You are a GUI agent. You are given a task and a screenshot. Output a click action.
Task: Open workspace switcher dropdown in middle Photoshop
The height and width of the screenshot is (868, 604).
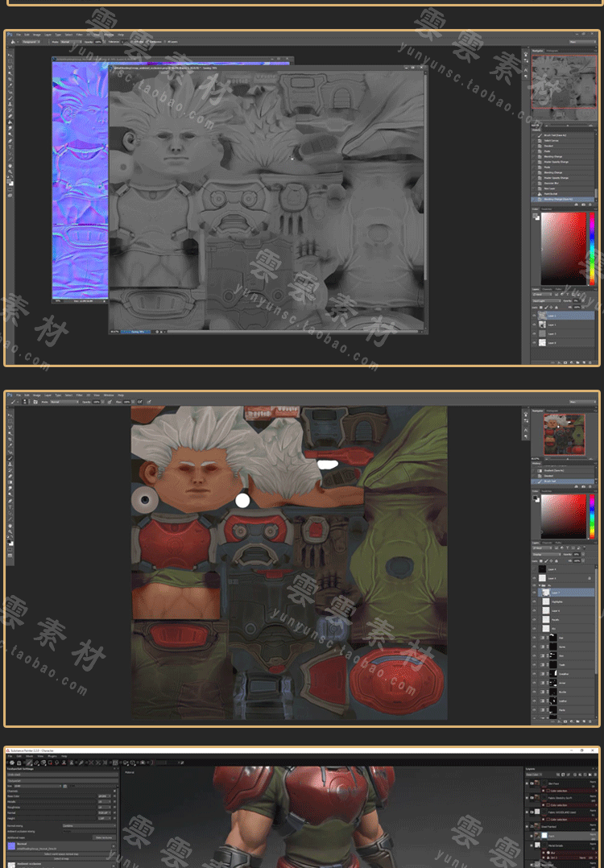(583, 402)
